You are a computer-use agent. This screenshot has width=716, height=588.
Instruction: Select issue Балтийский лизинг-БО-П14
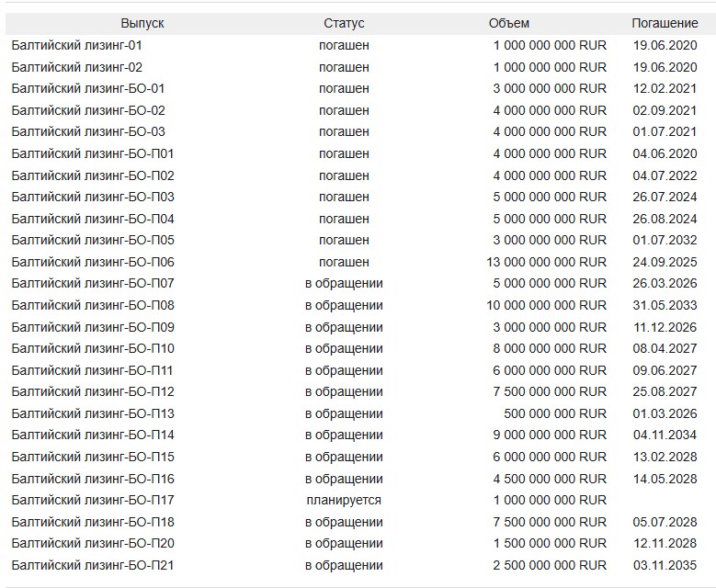(x=93, y=435)
